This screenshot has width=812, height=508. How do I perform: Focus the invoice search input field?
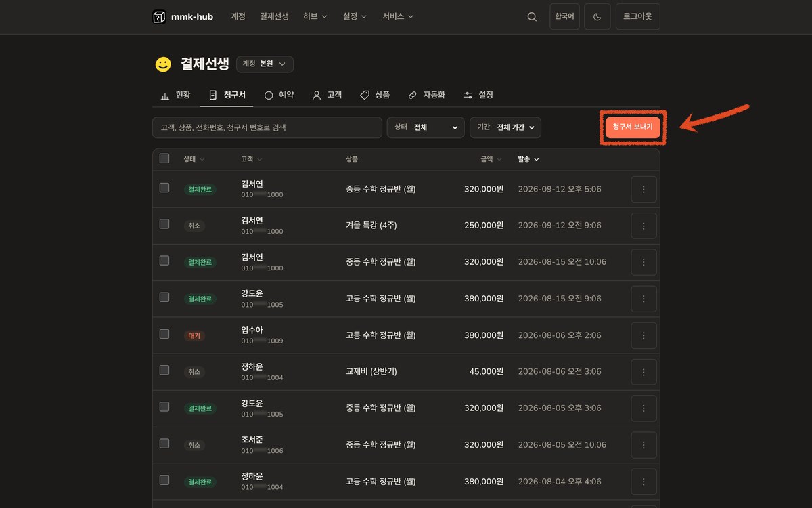click(x=267, y=127)
